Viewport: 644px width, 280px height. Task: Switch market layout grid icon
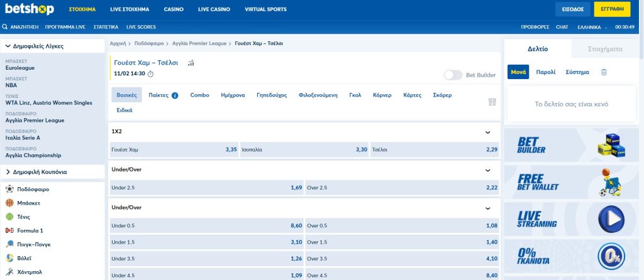(x=492, y=102)
